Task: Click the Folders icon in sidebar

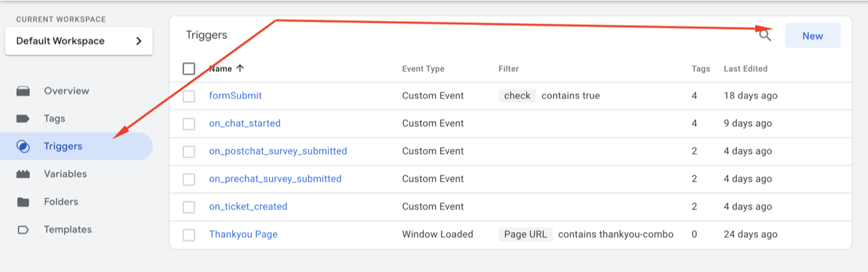Action: (x=23, y=202)
